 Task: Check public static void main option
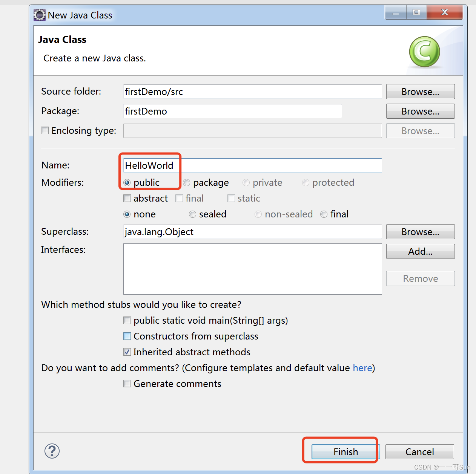(x=127, y=320)
